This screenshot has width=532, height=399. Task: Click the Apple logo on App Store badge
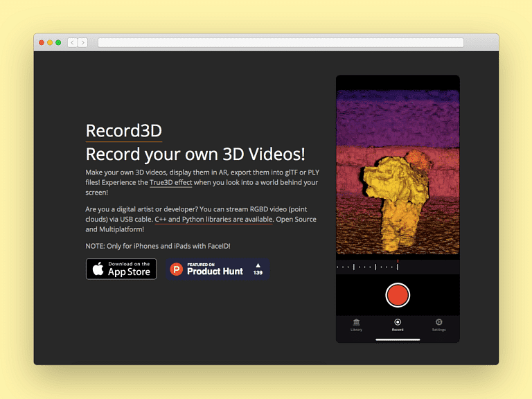[x=98, y=269]
